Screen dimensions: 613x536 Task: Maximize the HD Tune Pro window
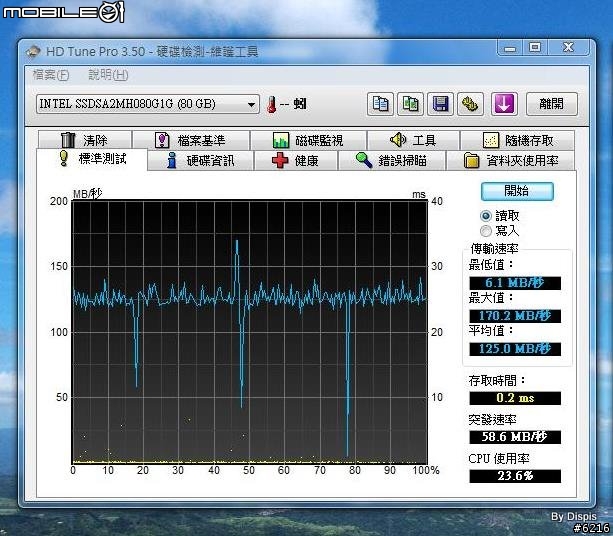coord(535,48)
